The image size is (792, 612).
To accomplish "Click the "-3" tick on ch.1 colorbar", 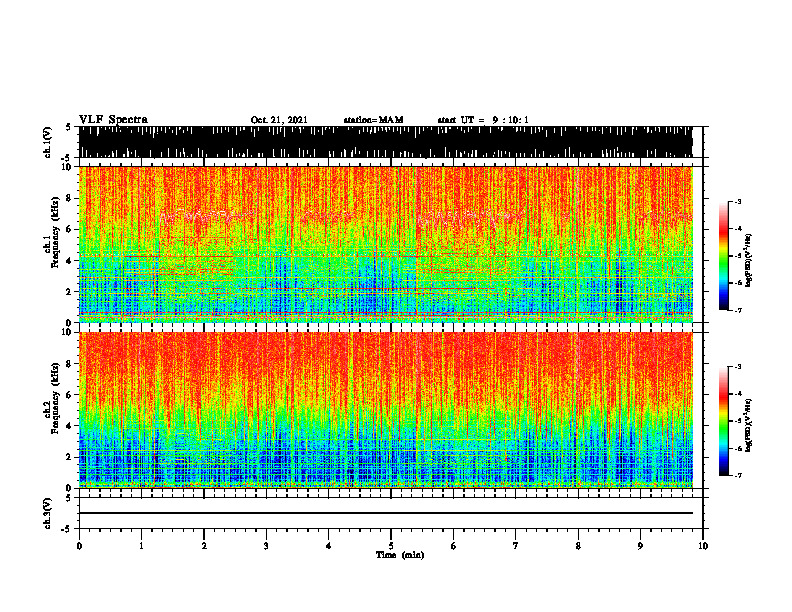I will (737, 201).
